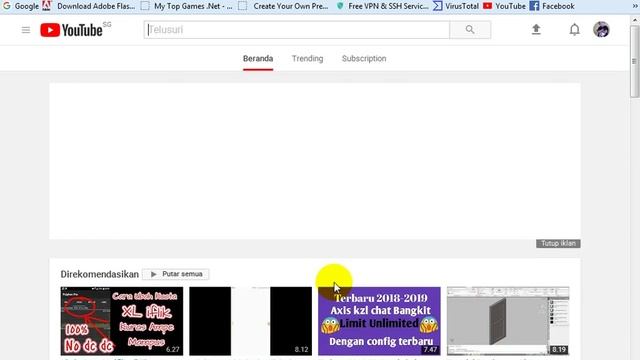The image size is (640, 360).
Task: Open the Facebook bookmark
Action: 552,6
